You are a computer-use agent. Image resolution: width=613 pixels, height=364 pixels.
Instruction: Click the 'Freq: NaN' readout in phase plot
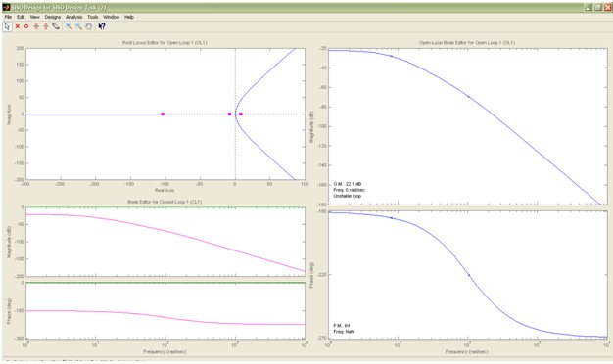(x=344, y=331)
